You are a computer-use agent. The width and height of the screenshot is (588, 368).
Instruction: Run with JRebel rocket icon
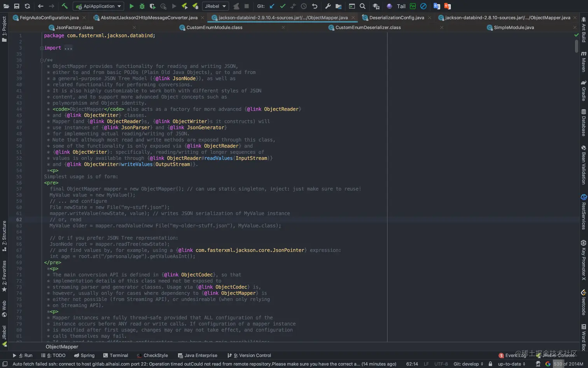tap(184, 6)
